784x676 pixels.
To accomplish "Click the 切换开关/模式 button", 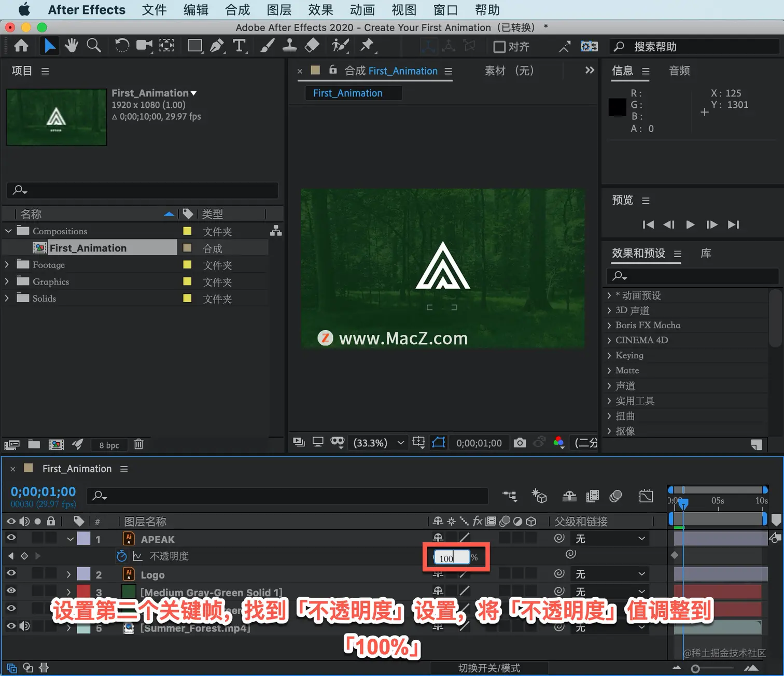I will 489,668.
